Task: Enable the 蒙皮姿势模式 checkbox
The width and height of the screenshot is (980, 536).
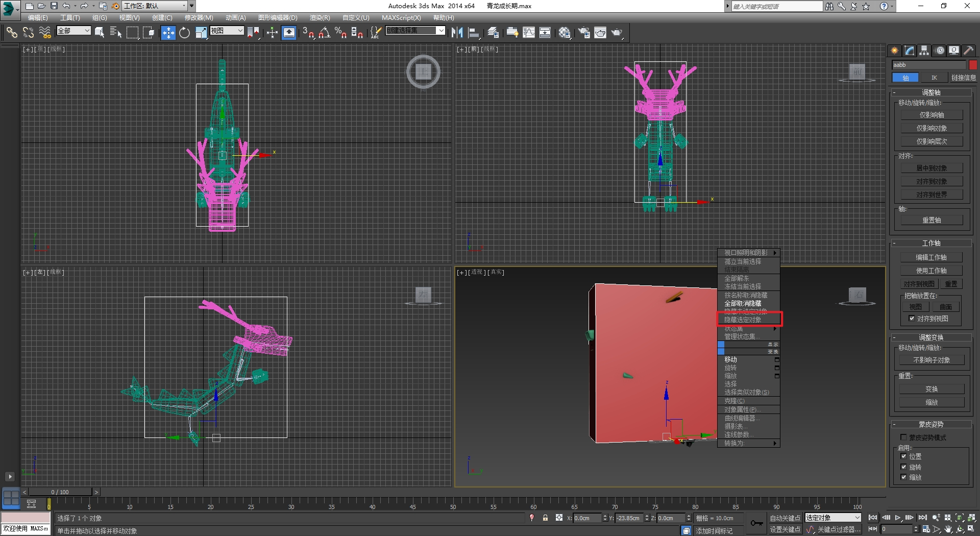Action: coord(904,437)
